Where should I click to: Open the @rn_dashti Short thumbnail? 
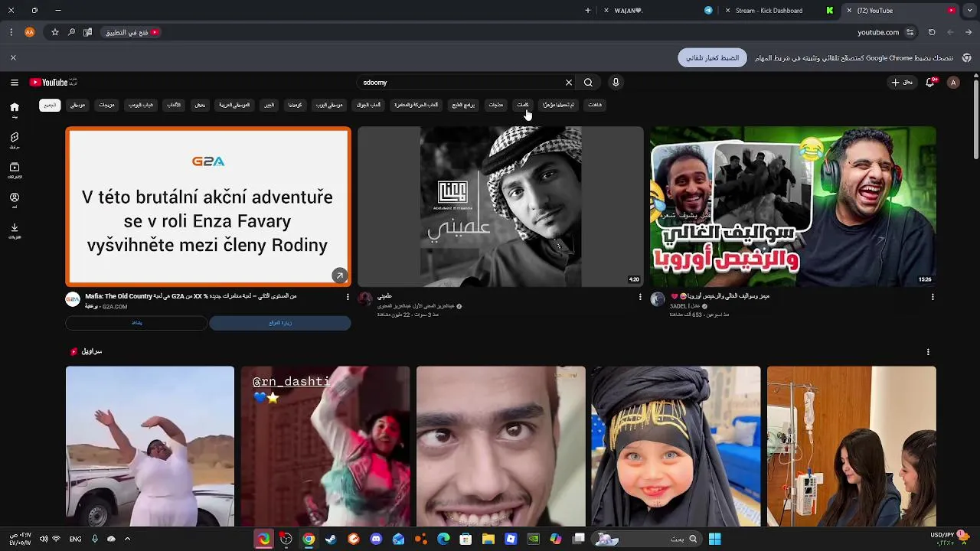coord(325,446)
